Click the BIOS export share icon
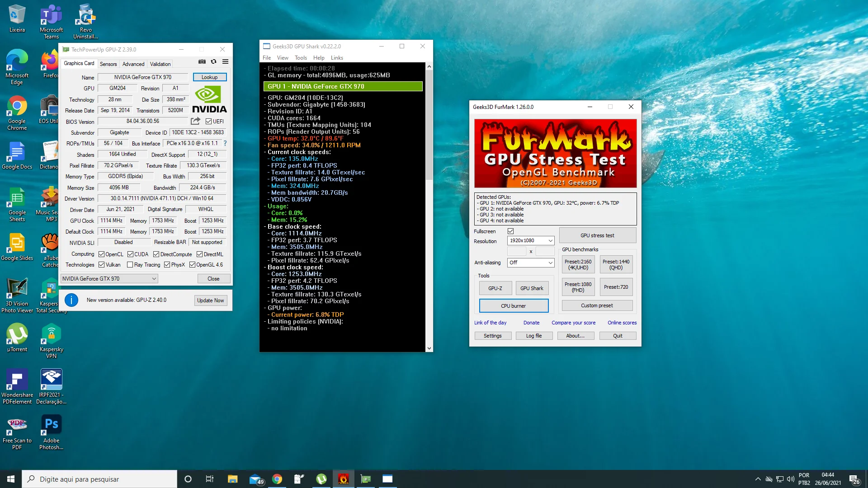Viewport: 868px width, 488px height. click(195, 121)
